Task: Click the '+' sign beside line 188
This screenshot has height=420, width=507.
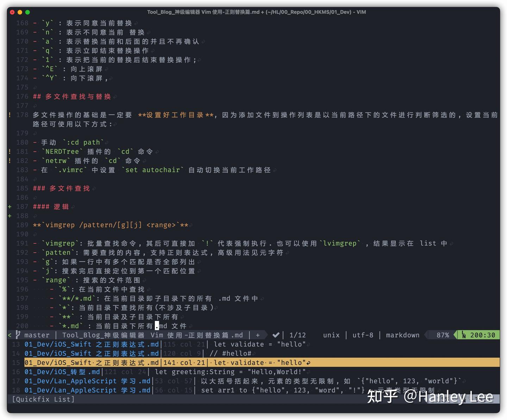Action: 10,216
